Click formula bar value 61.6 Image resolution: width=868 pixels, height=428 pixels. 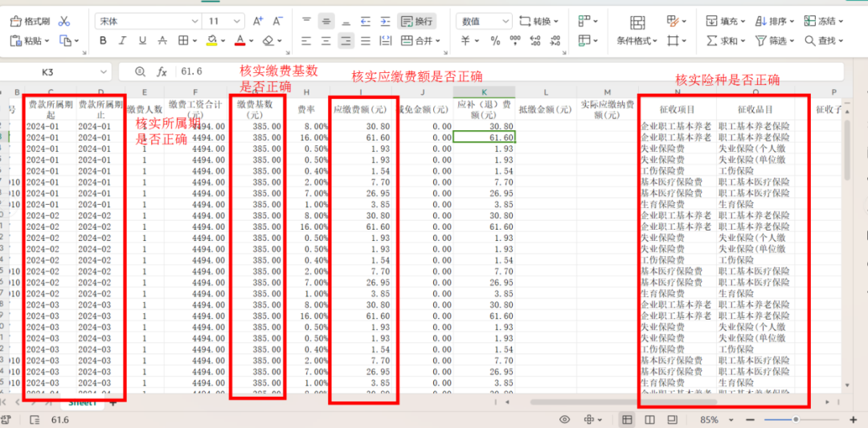[x=192, y=72]
